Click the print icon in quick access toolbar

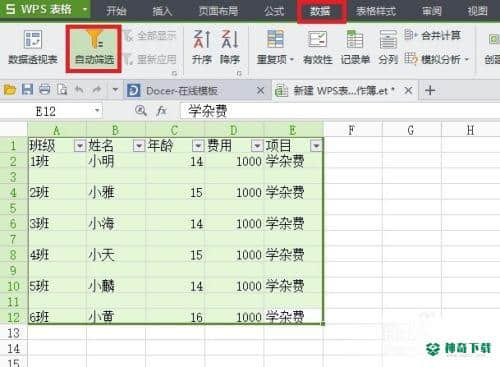coord(45,90)
